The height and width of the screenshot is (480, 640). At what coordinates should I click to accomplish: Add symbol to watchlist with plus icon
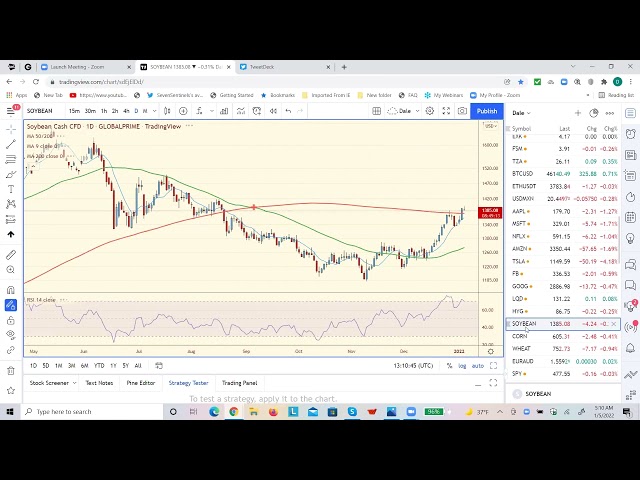(577, 113)
